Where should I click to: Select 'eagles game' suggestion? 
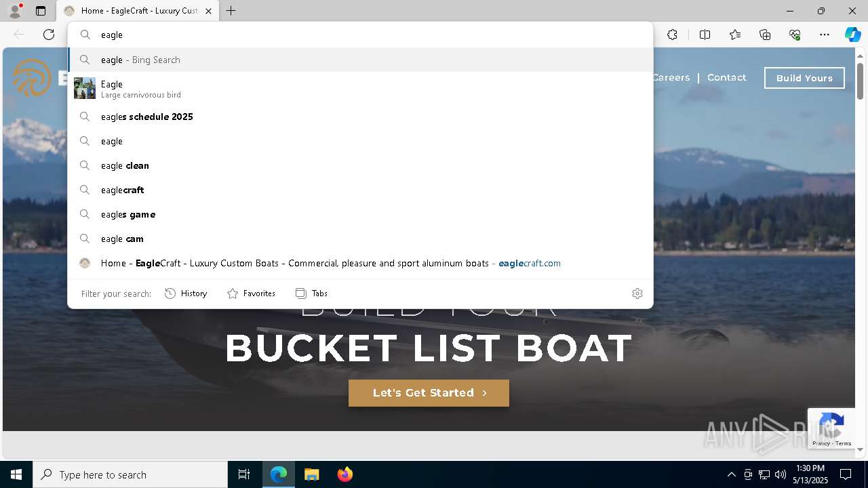[x=361, y=214]
